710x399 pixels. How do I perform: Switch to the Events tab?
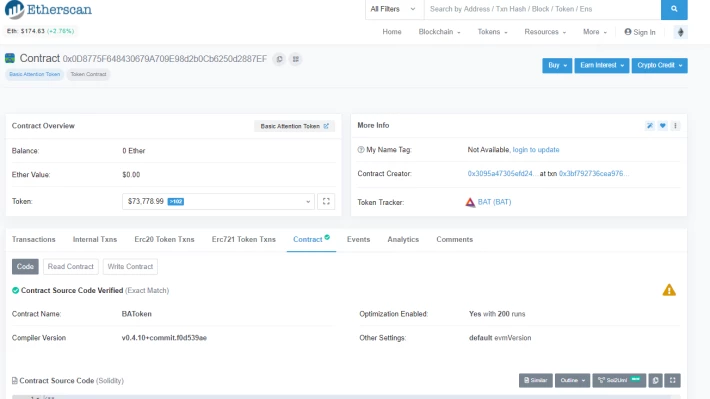pyautogui.click(x=358, y=240)
